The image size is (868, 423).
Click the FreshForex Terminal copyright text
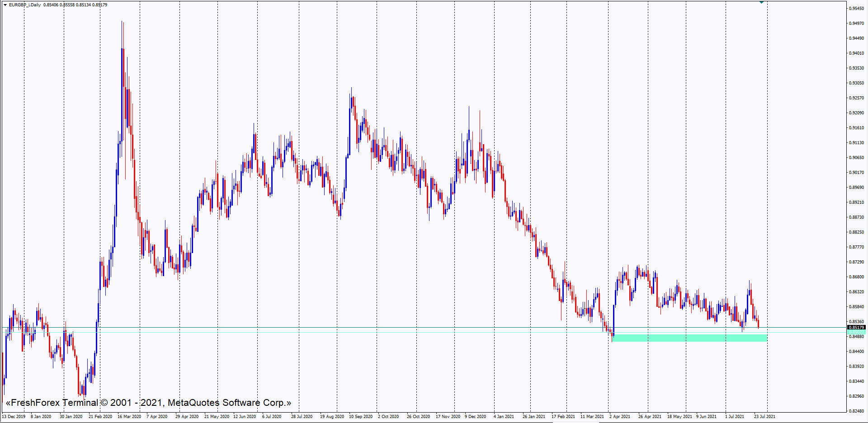pyautogui.click(x=148, y=403)
